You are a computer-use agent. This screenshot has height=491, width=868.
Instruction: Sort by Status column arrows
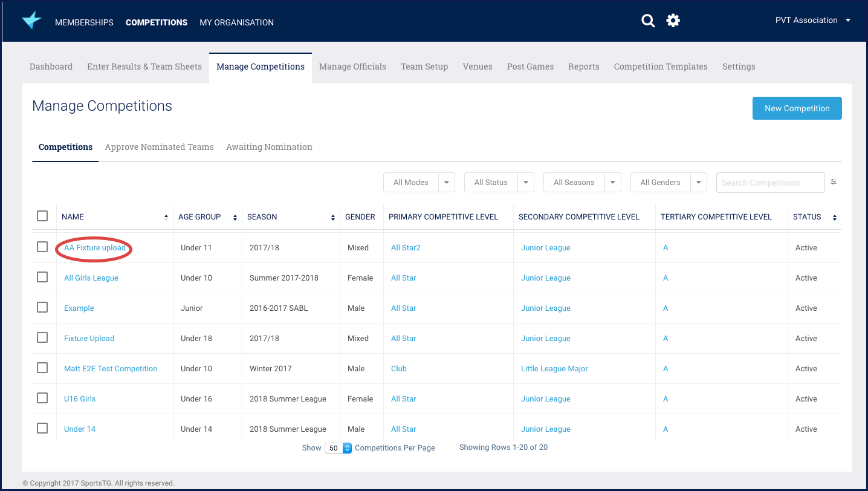[x=835, y=217]
